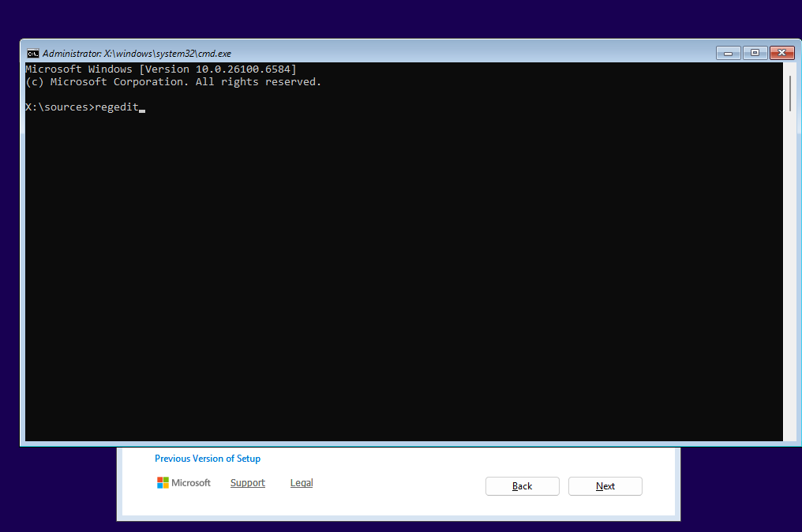Image resolution: width=802 pixels, height=532 pixels.
Task: Click the Microsoft Windows version line
Action: 160,69
